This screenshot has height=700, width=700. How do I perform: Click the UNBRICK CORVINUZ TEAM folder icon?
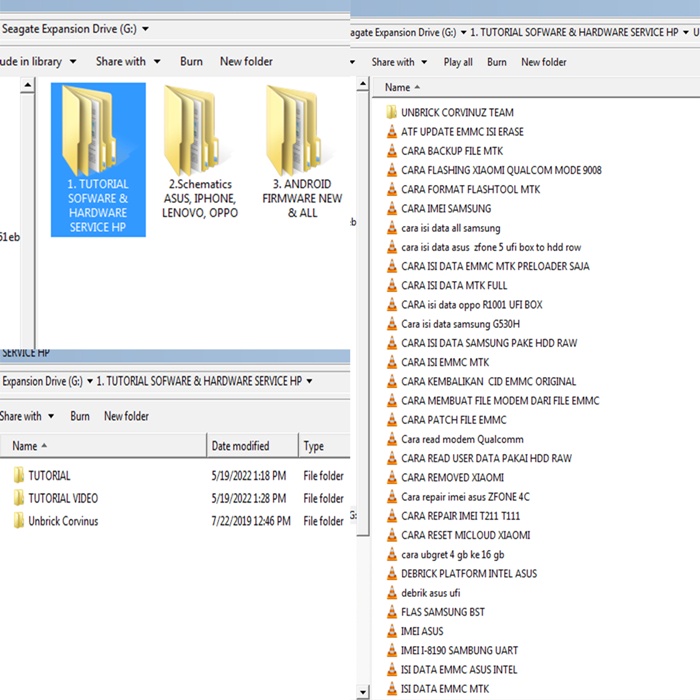pyautogui.click(x=392, y=112)
